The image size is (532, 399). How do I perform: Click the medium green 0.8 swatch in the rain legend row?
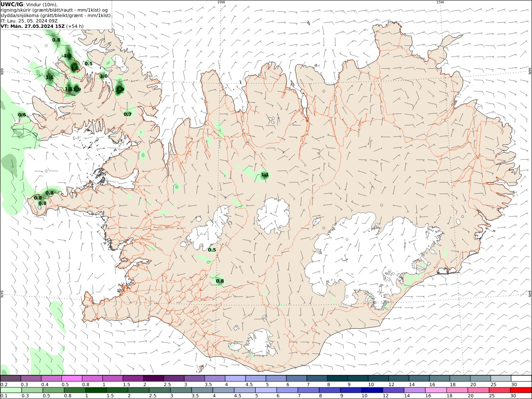pyautogui.click(x=75, y=390)
